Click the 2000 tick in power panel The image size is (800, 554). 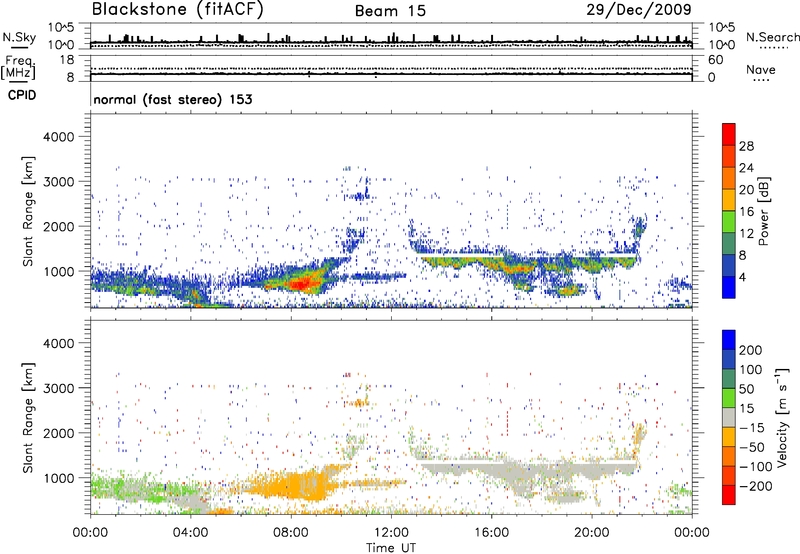(x=58, y=226)
